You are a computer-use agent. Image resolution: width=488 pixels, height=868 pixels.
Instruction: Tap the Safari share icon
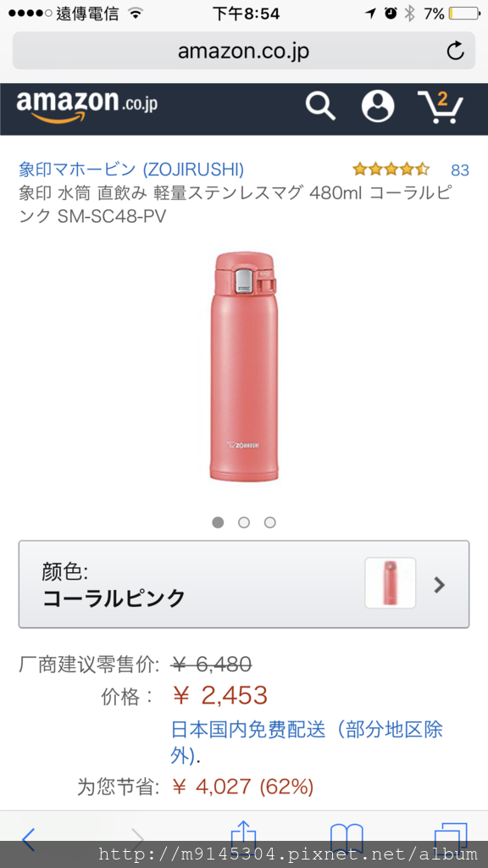[x=243, y=837]
